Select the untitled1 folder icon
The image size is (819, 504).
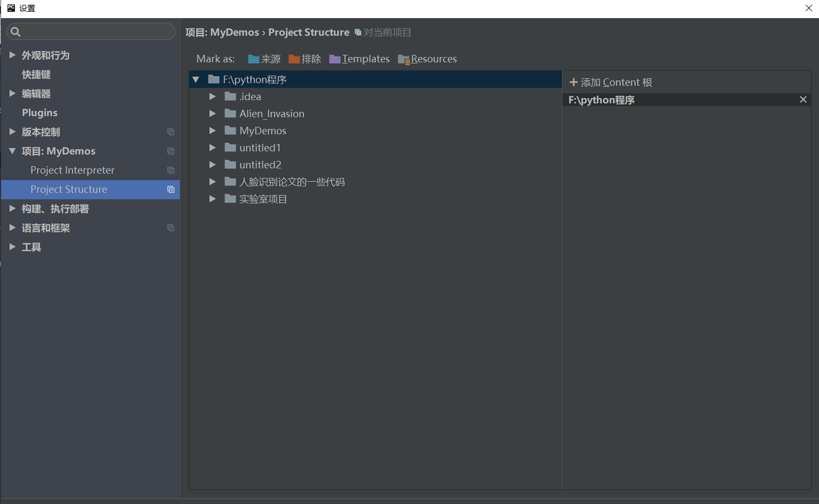coord(230,148)
